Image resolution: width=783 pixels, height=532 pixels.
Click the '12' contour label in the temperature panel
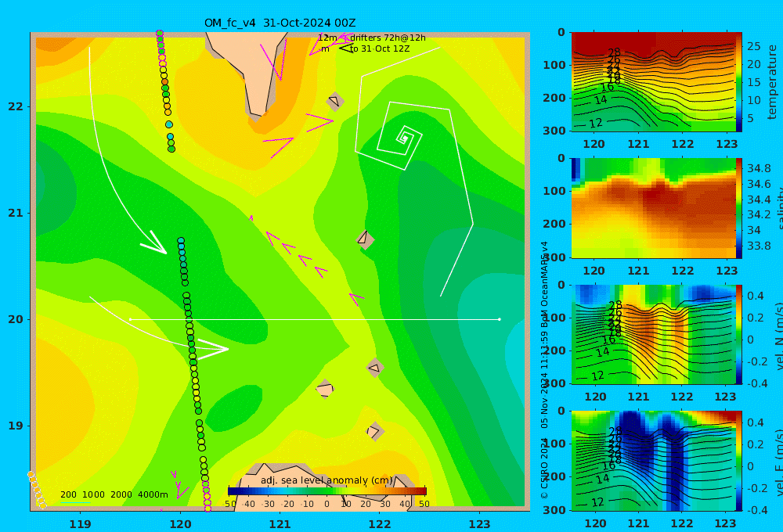[x=596, y=124]
